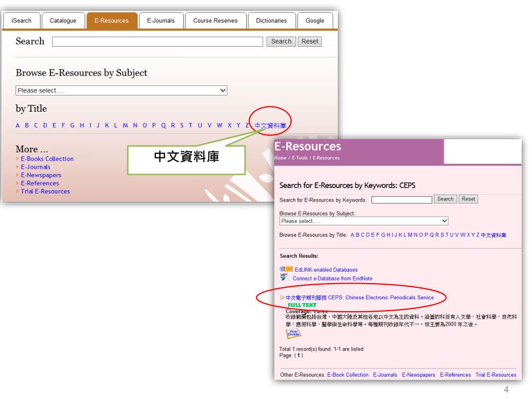The width and height of the screenshot is (532, 399).
Task: Expand the subject dropdown on results page
Action: tap(364, 221)
